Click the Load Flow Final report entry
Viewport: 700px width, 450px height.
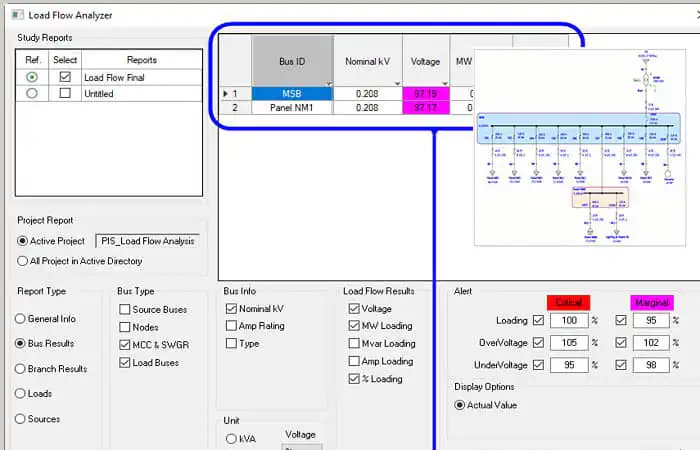pos(114,78)
